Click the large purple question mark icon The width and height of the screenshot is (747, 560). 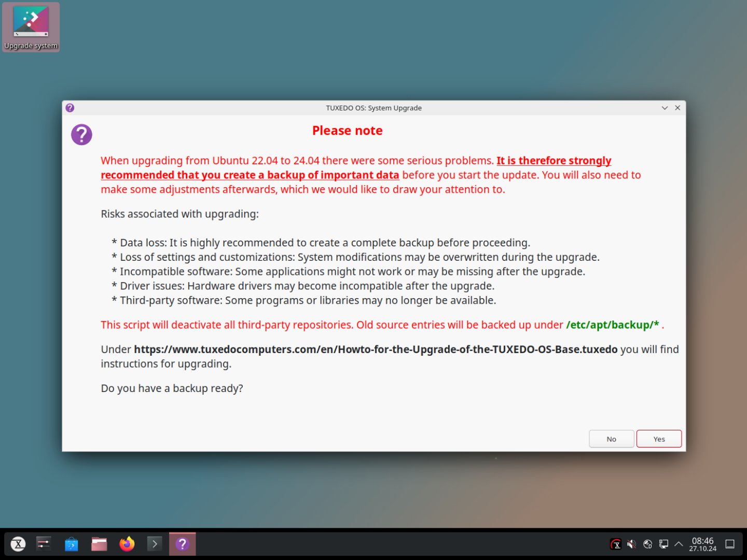pyautogui.click(x=81, y=135)
